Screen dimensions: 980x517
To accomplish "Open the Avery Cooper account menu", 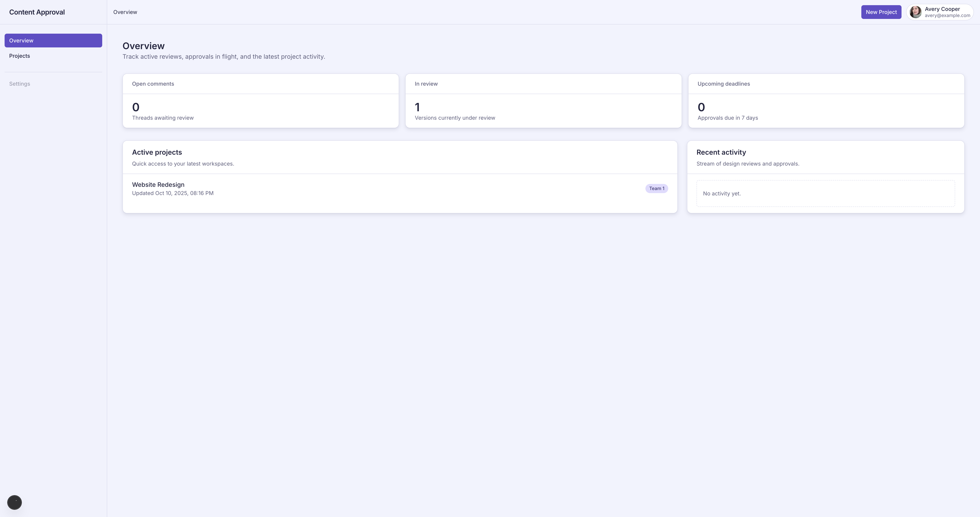I will 942,9.
